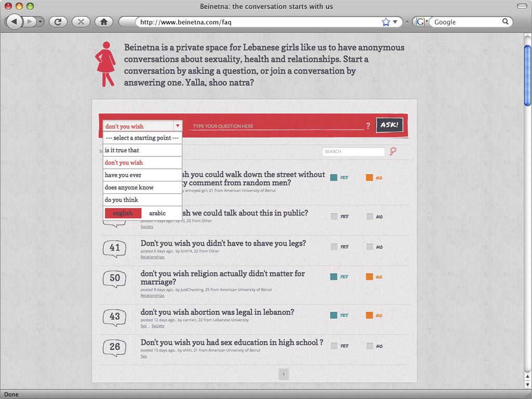Choose '--- select a starting point ---' option

142,138
